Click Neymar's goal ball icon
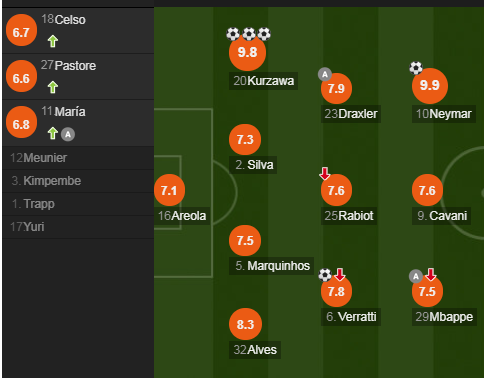Viewport: 484px width, 378px height. point(416,68)
